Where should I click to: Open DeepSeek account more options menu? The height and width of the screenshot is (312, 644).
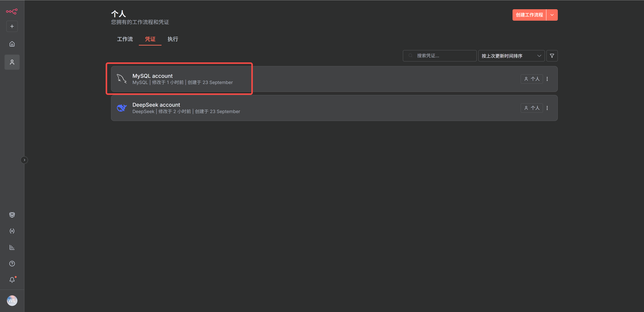[x=547, y=108]
